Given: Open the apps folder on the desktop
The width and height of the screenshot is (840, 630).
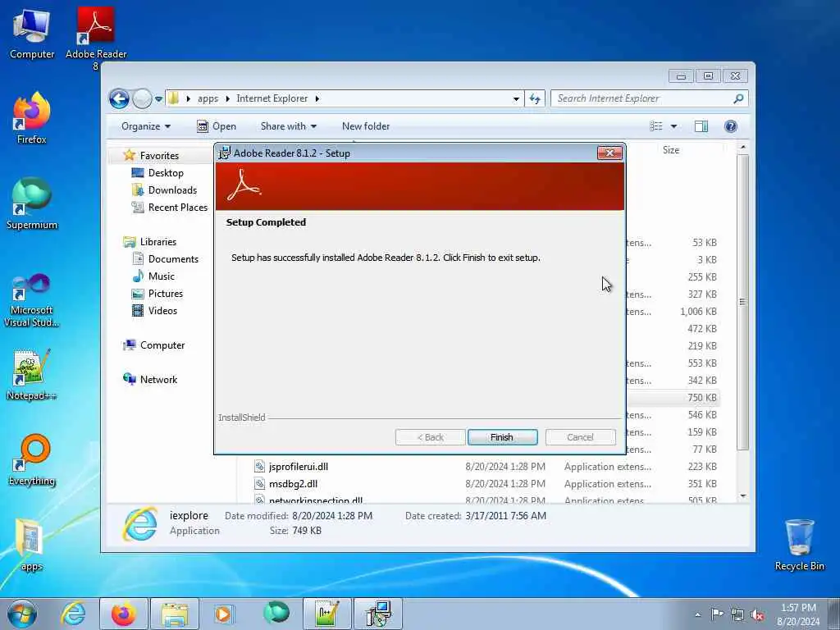Looking at the screenshot, I should (32, 546).
